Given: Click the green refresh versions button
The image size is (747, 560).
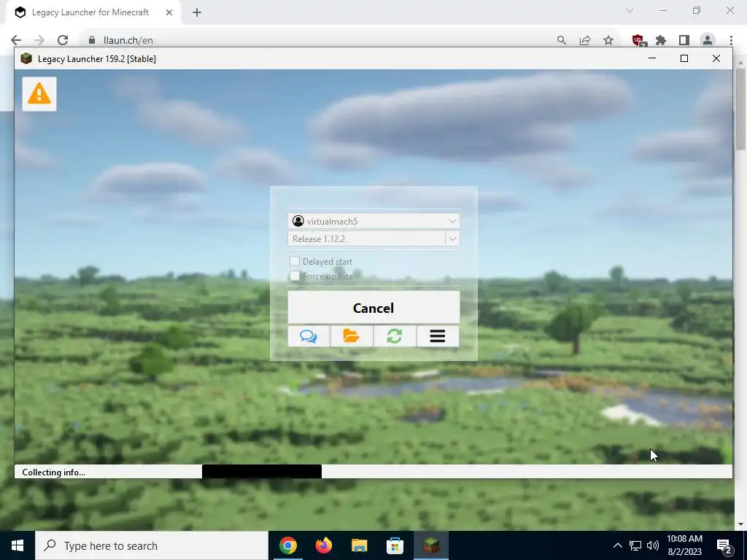Looking at the screenshot, I should point(395,336).
